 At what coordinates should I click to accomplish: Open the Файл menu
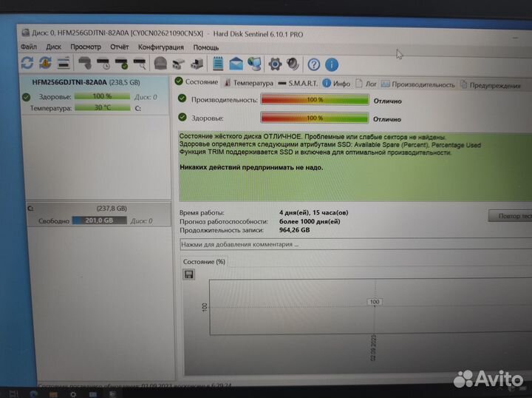(29, 47)
